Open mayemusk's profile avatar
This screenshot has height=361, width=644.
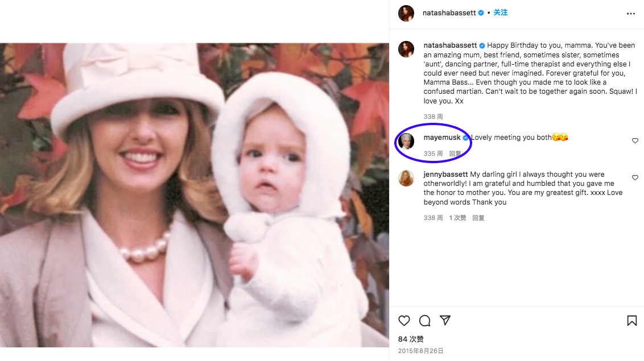point(406,141)
